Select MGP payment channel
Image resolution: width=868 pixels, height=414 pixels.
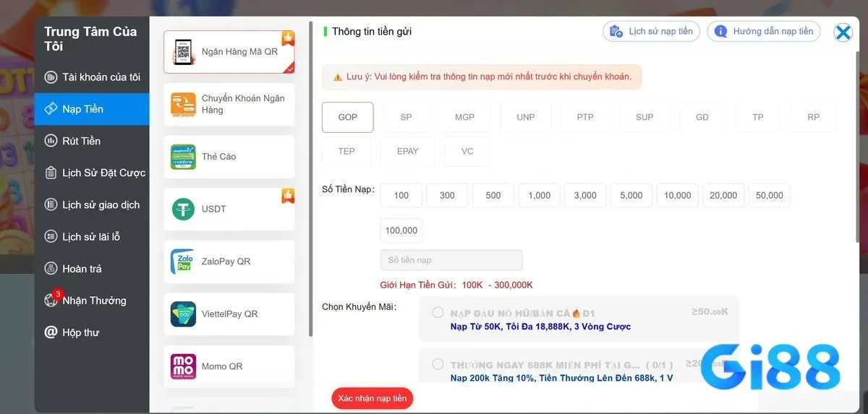pyautogui.click(x=465, y=117)
